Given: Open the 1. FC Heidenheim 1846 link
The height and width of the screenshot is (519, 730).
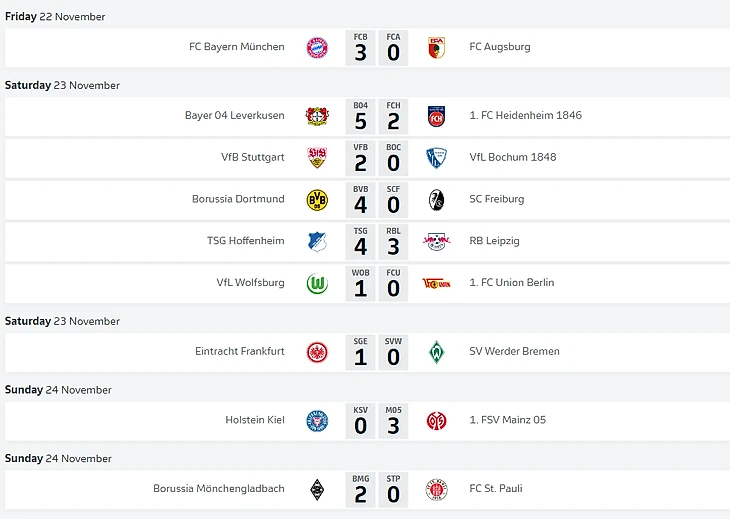Looking at the screenshot, I should click(x=525, y=115).
